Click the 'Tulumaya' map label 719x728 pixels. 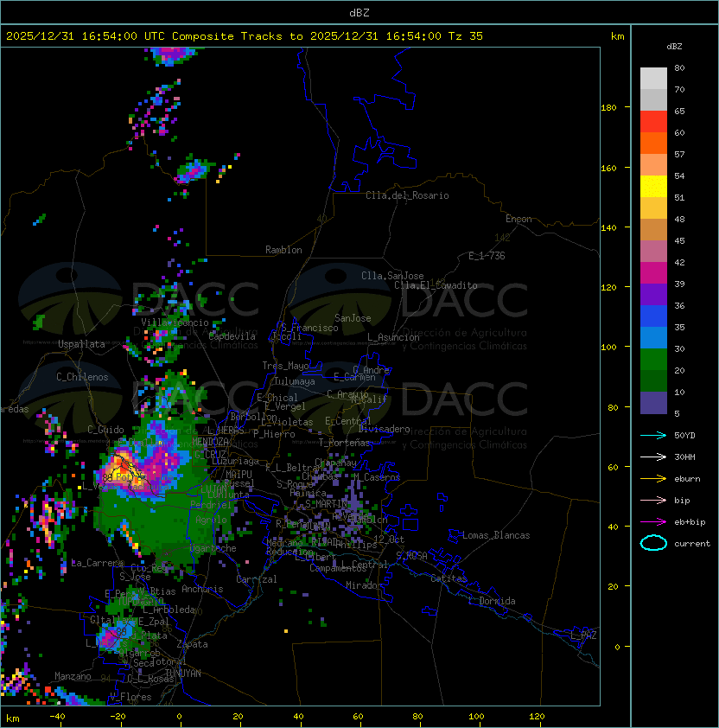click(x=295, y=381)
